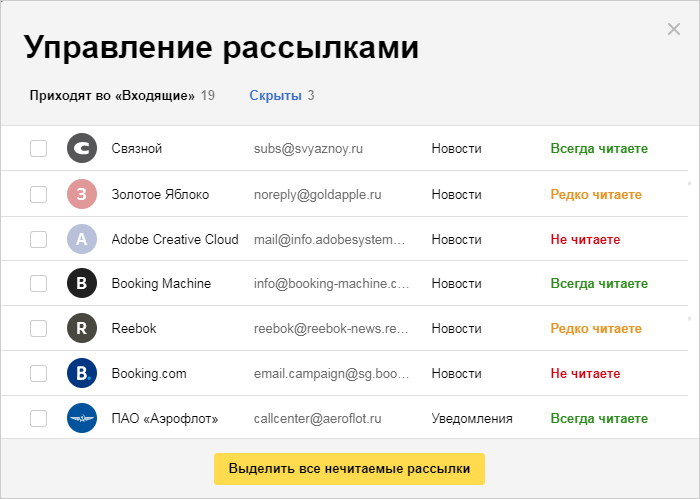Click the Связной sender avatar icon
This screenshot has width=700, height=499.
[x=82, y=148]
